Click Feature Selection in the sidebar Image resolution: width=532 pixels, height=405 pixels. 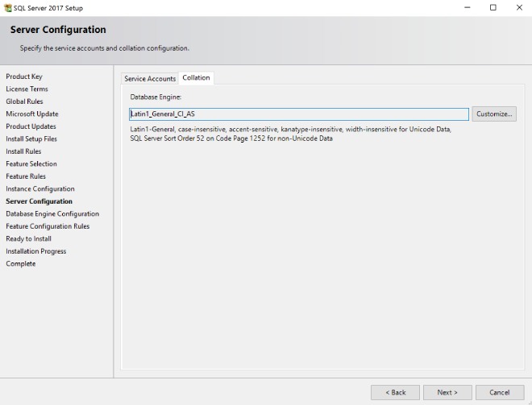click(x=31, y=164)
